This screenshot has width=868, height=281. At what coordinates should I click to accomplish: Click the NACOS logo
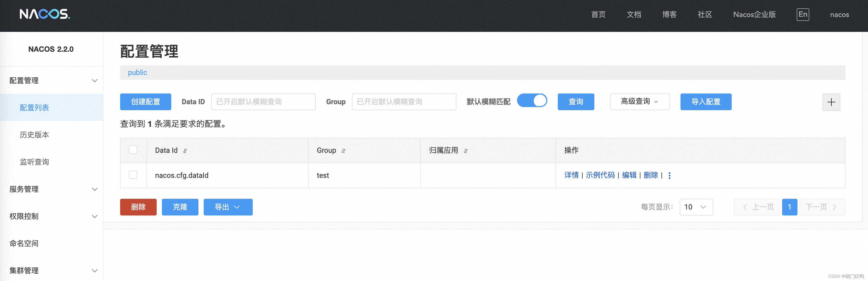click(x=45, y=14)
